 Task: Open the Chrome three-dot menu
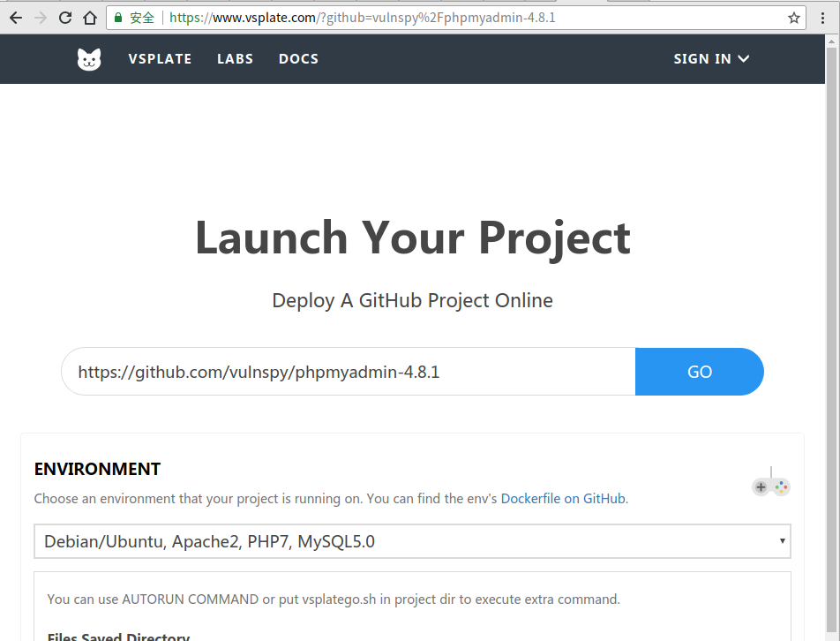click(822, 18)
